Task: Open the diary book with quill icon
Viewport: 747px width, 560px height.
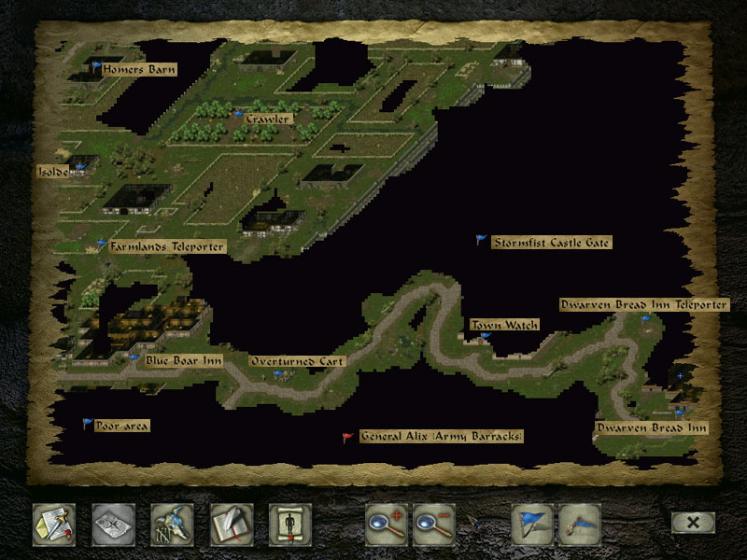Action: click(x=232, y=525)
